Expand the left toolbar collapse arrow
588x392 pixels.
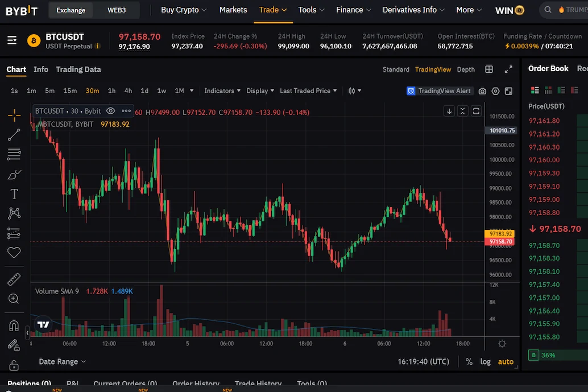pos(27,333)
